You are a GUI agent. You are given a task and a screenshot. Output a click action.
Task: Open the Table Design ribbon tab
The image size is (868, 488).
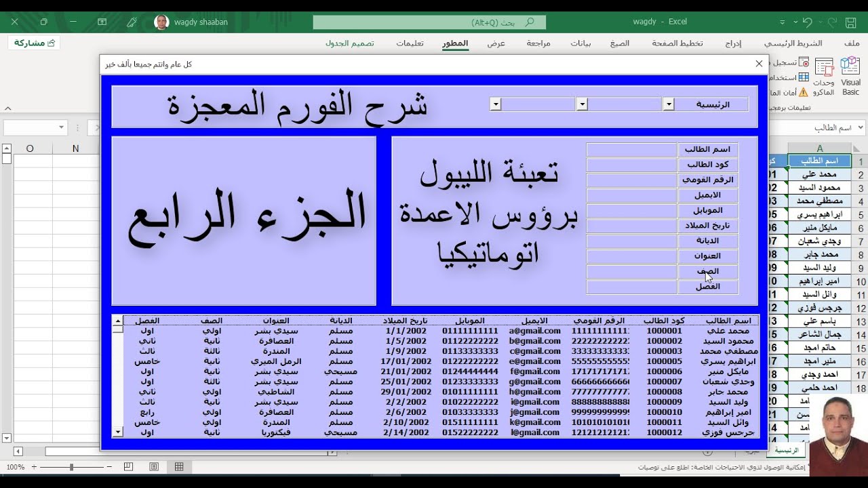pos(350,43)
